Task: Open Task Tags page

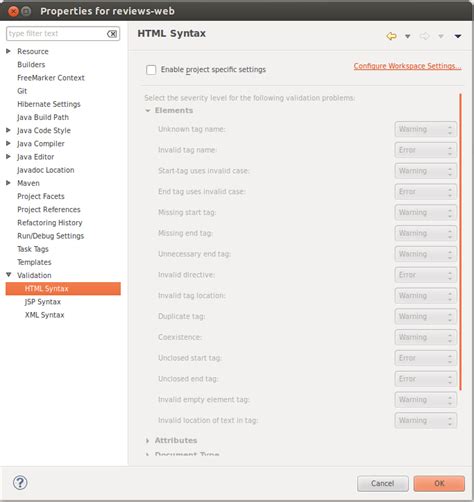Action: [x=33, y=249]
